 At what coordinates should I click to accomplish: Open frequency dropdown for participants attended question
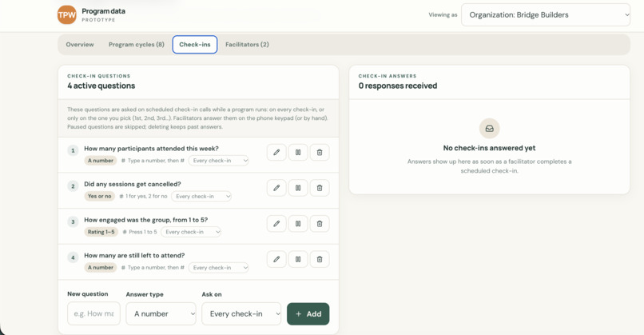[218, 161]
